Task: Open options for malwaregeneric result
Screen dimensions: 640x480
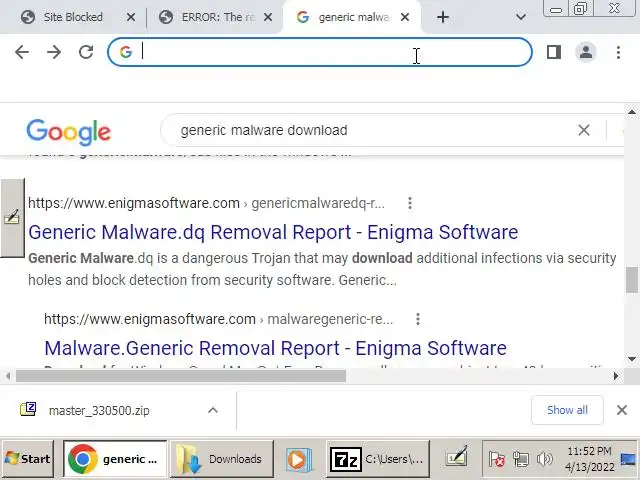Action: tap(418, 319)
